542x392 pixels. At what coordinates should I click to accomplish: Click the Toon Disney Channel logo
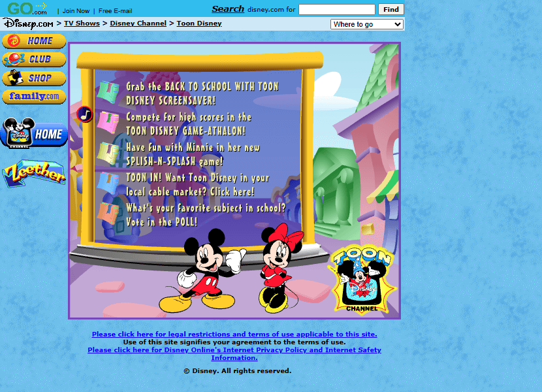point(363,279)
